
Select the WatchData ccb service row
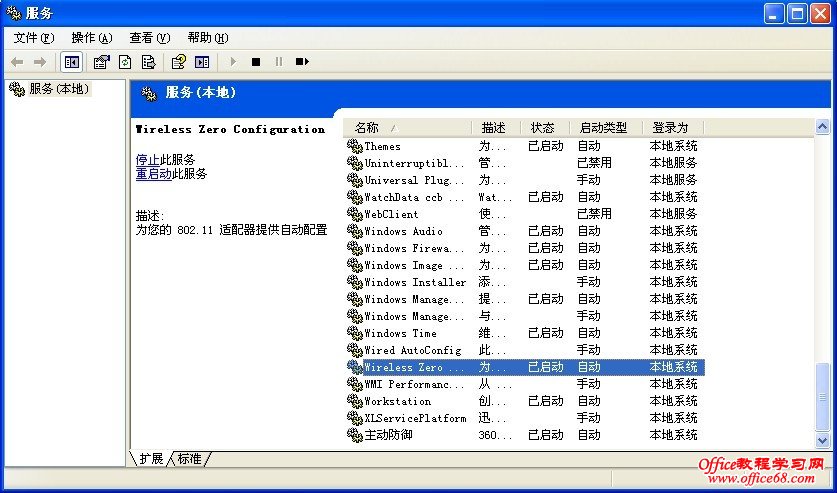point(525,197)
